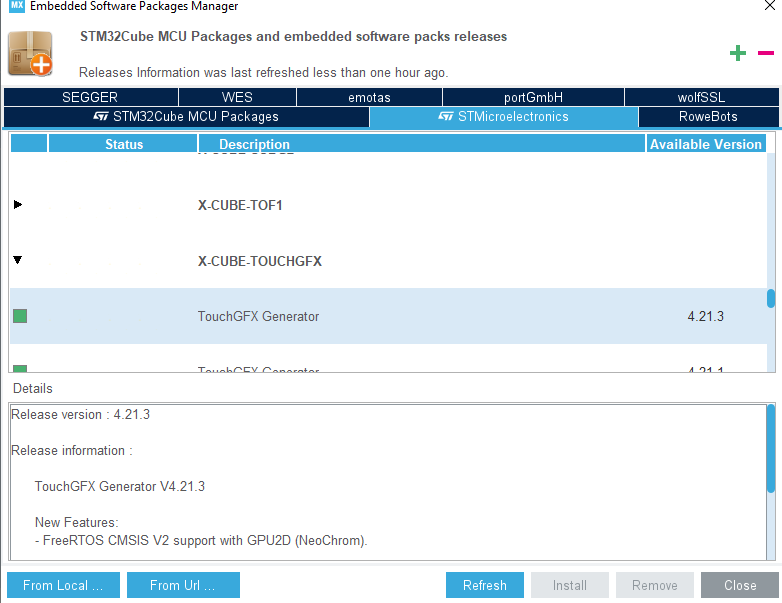782x603 pixels.
Task: Click the package list scrollbar thumb
Action: pos(771,298)
